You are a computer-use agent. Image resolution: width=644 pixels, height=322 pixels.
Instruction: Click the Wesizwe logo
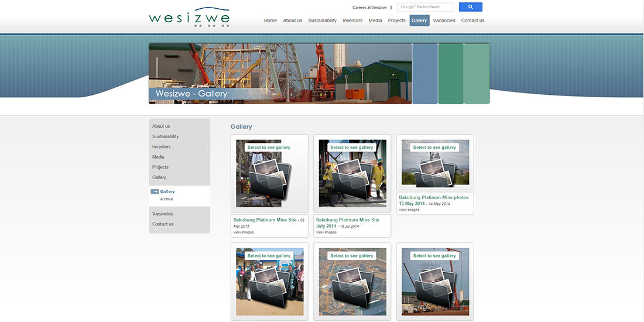189,17
